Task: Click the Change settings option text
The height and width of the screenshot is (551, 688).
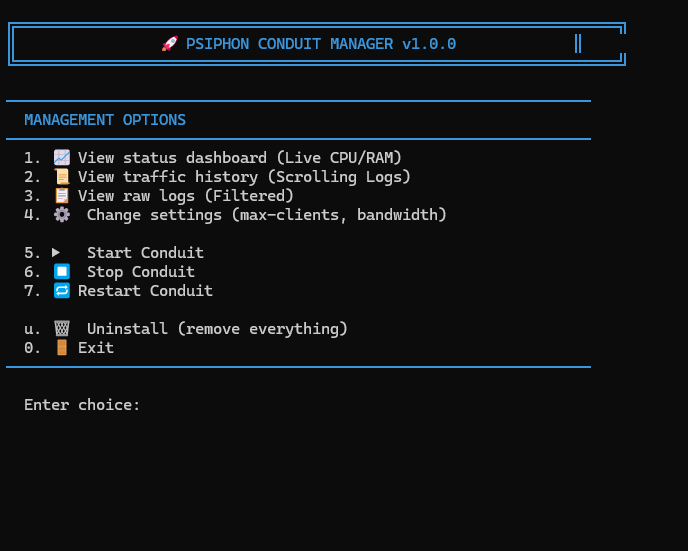Action: [266, 215]
